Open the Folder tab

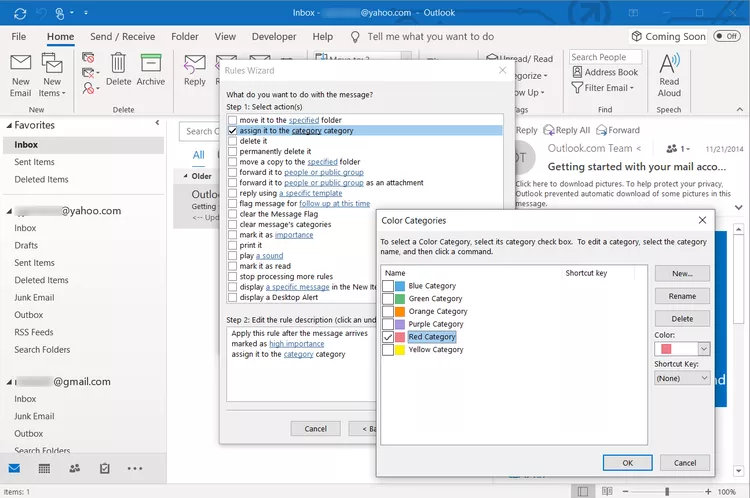click(x=185, y=37)
